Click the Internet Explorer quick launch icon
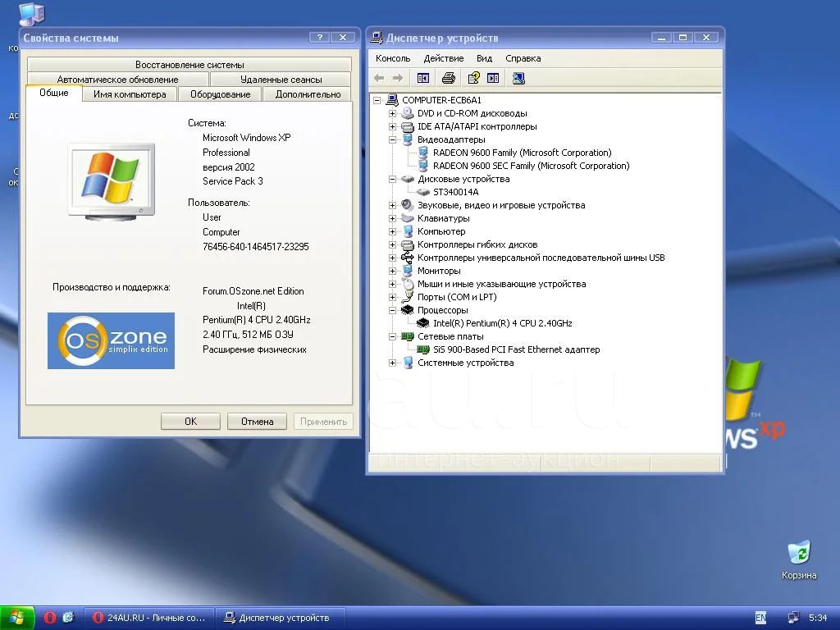840x630 pixels. coord(68,618)
